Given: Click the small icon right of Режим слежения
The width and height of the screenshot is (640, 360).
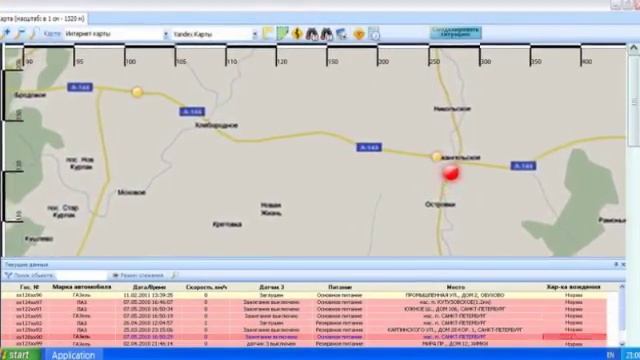Looking at the screenshot, I should click(174, 276).
